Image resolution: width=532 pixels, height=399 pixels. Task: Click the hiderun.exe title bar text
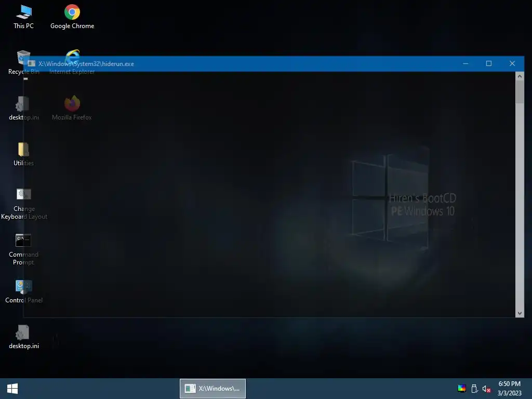click(x=86, y=63)
